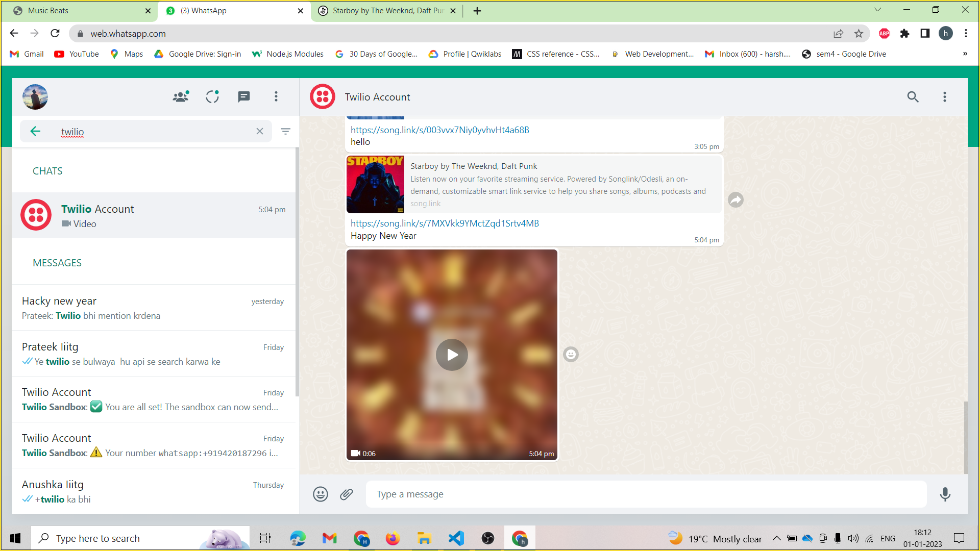
Task: Play the 0:06 video message
Action: pyautogui.click(x=452, y=355)
